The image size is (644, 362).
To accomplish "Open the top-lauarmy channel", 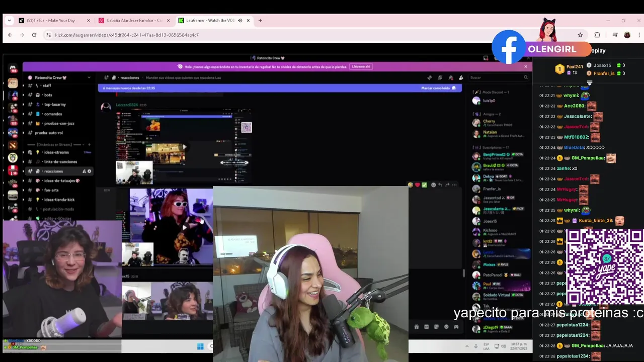I will point(55,104).
